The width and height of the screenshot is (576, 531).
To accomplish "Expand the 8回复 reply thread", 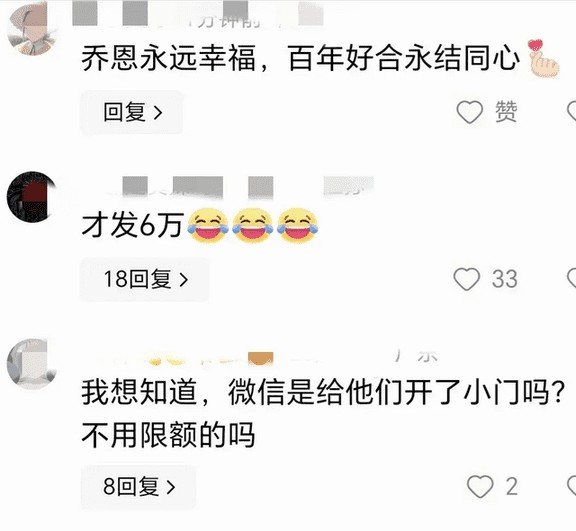I will (138, 486).
